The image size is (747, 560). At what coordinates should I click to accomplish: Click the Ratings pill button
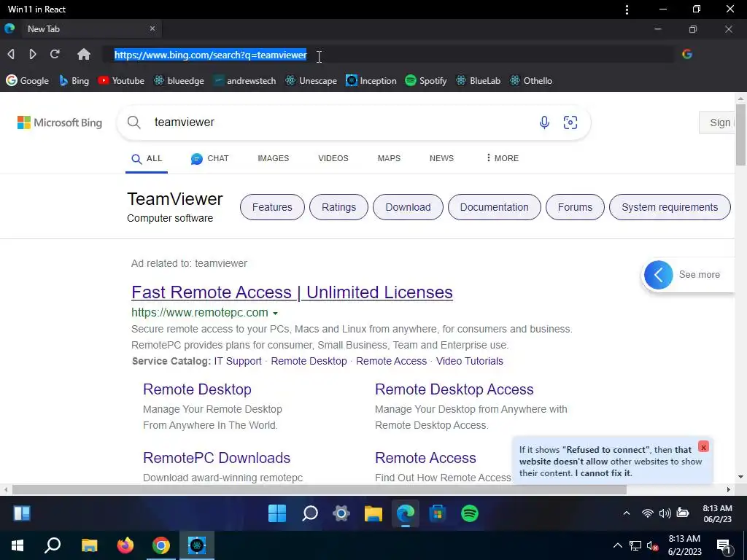pyautogui.click(x=338, y=207)
